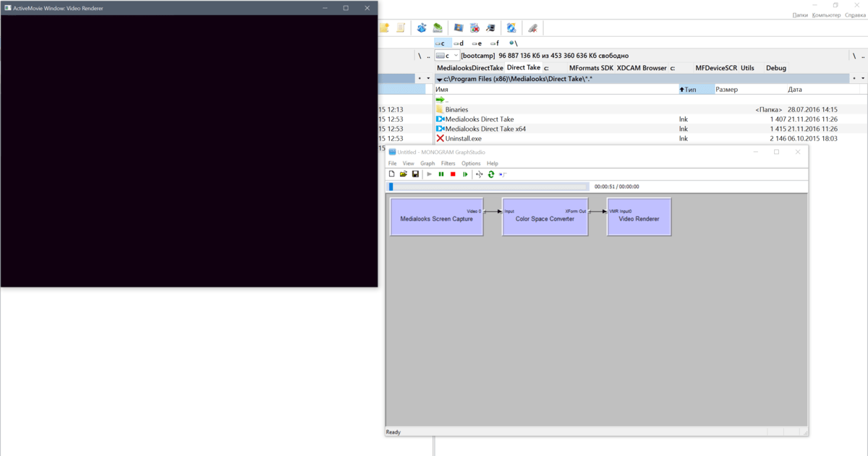Pause graph playback
The width and height of the screenshot is (868, 456).
[x=442, y=174]
